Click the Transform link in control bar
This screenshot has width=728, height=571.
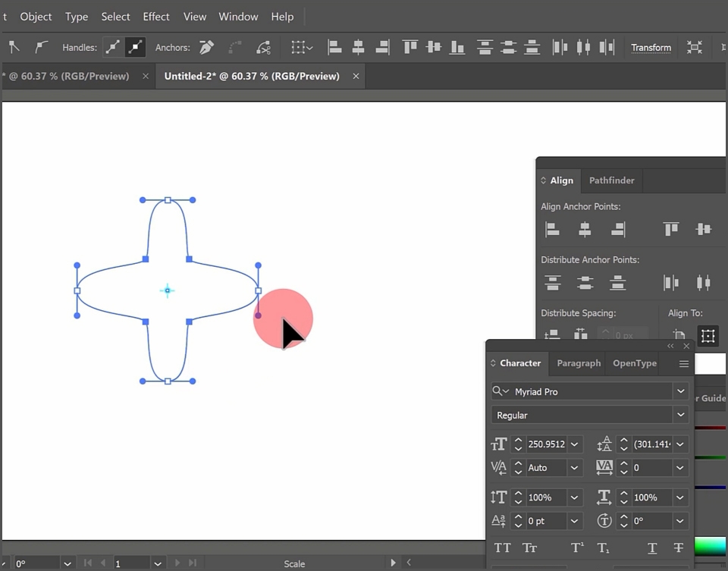651,47
